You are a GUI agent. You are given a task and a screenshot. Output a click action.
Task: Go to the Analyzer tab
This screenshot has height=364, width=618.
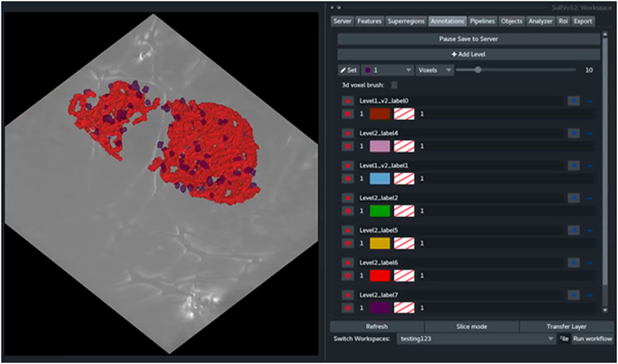pos(541,21)
